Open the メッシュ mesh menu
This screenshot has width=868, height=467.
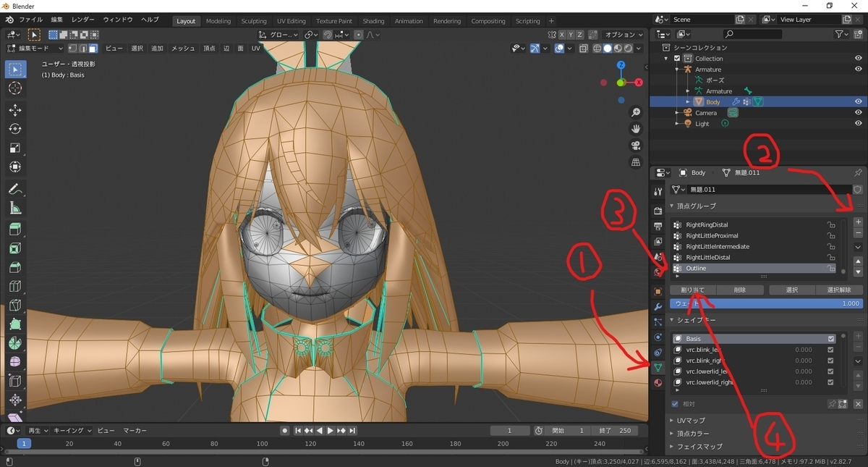[x=183, y=49]
